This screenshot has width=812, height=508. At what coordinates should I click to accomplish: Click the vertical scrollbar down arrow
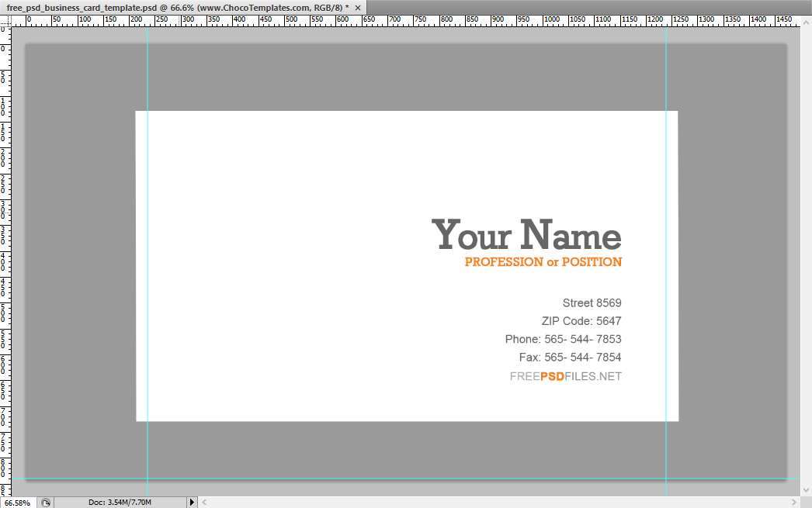click(806, 490)
